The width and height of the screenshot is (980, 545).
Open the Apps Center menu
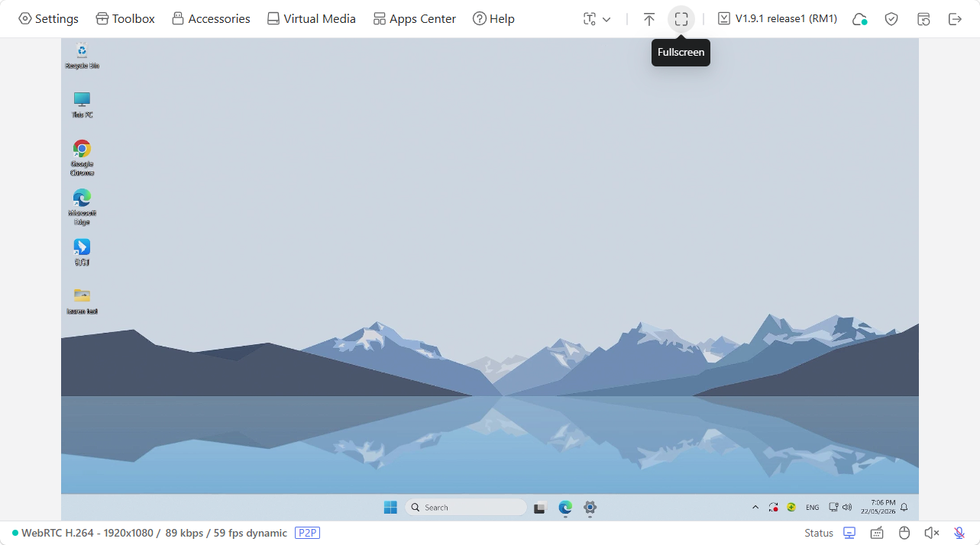tap(414, 18)
